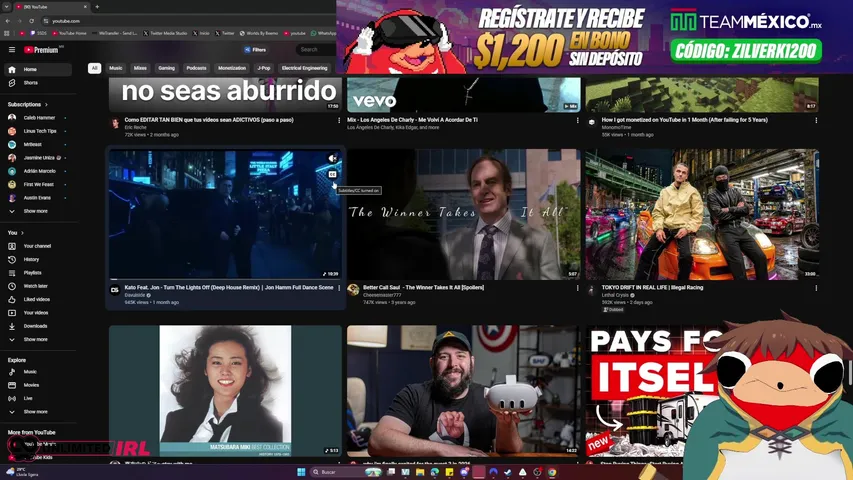853x480 pixels.
Task: Open options menu for Kato Feat. Jon video
Action: pyautogui.click(x=339, y=288)
